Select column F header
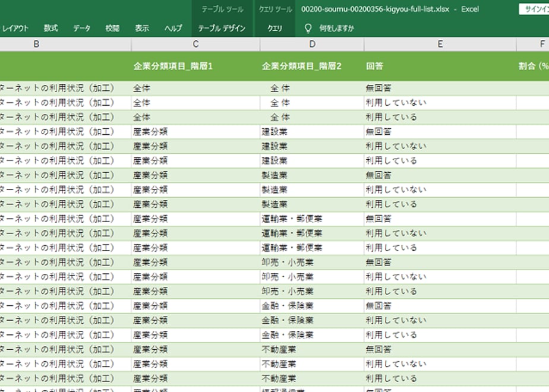Viewport: 549px width, 392px height. click(533, 44)
